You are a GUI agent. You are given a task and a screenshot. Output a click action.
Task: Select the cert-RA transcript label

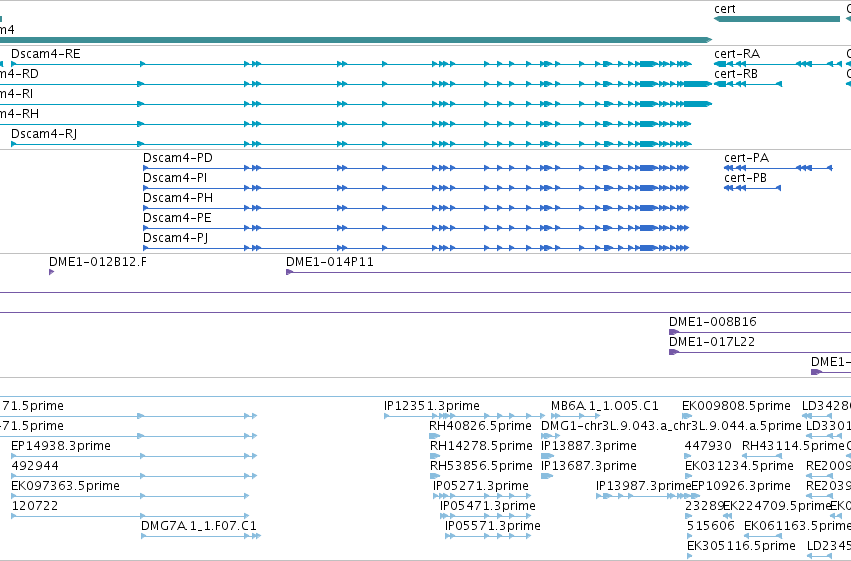click(737, 54)
